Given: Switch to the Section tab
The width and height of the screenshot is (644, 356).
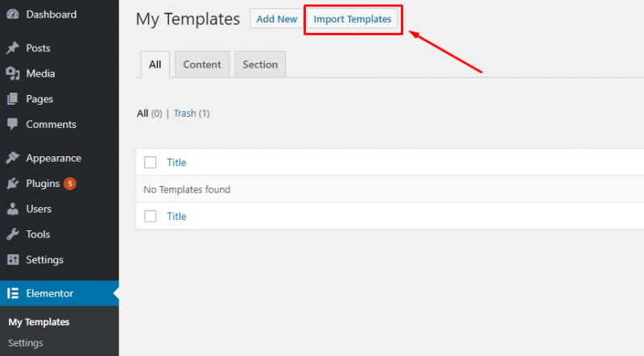Looking at the screenshot, I should click(x=260, y=64).
